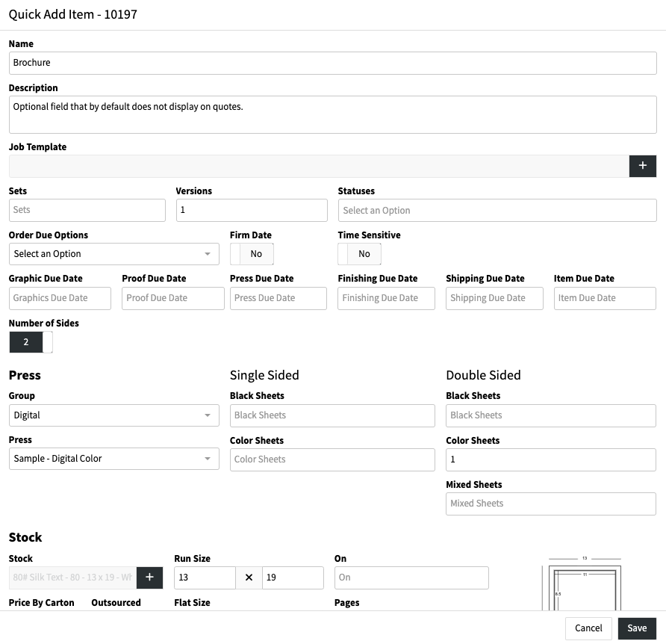Click Single Sided Black Sheets field

click(332, 415)
